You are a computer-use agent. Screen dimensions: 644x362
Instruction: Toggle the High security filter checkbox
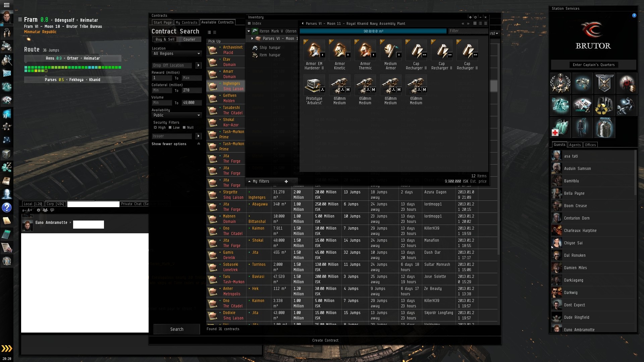(x=155, y=127)
